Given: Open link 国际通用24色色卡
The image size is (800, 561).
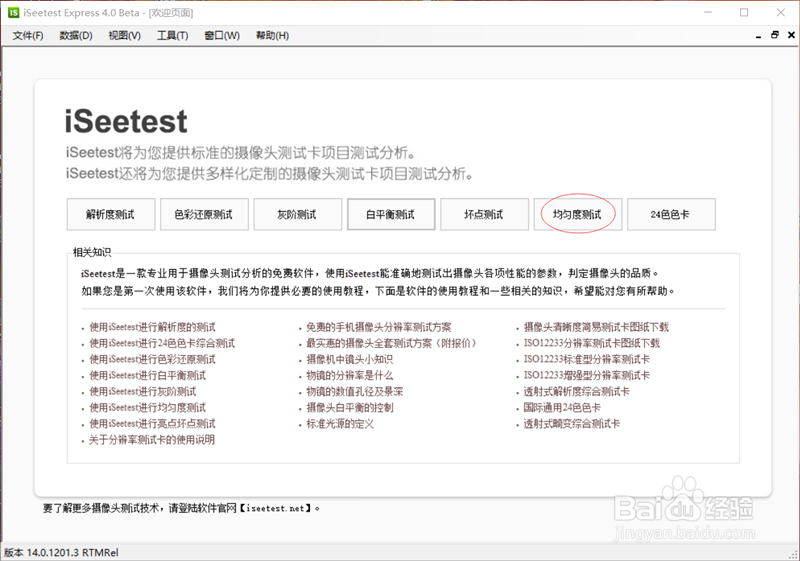Looking at the screenshot, I should (x=562, y=407).
